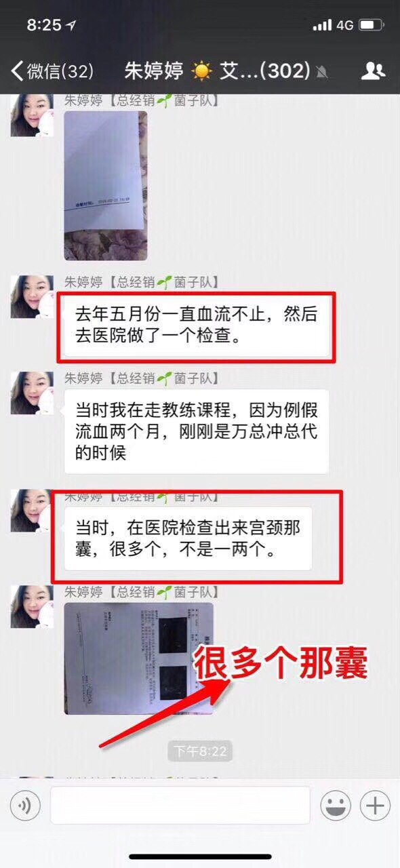Tap avatar beside 教练课程 message
400x868 pixels.
tap(32, 393)
